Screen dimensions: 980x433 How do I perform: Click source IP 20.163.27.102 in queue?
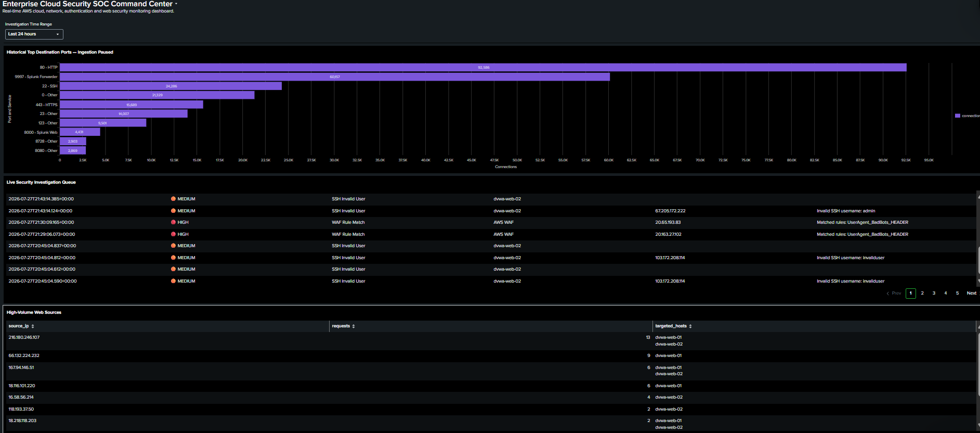(x=668, y=234)
